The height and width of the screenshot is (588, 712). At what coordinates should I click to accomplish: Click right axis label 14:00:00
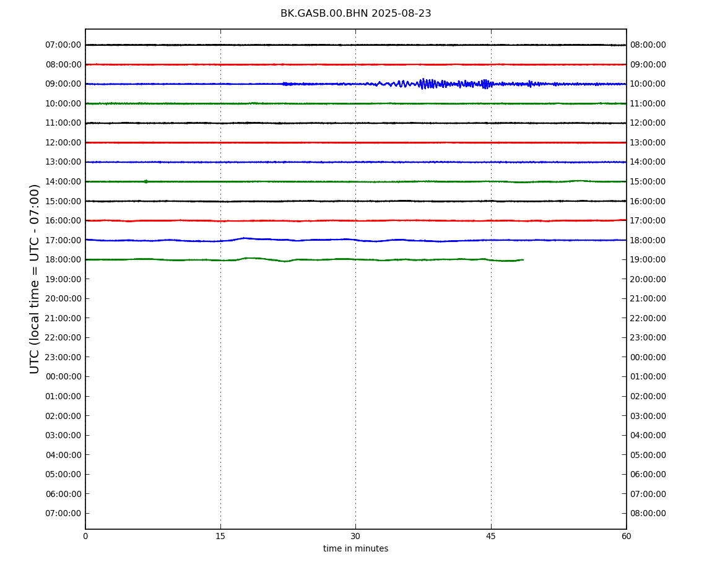[x=648, y=162]
